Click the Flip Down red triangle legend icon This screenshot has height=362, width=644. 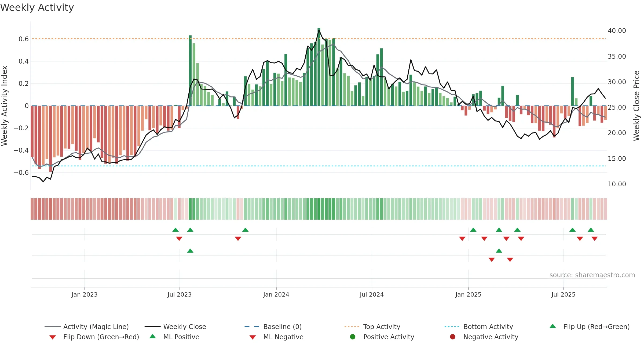(x=53, y=337)
